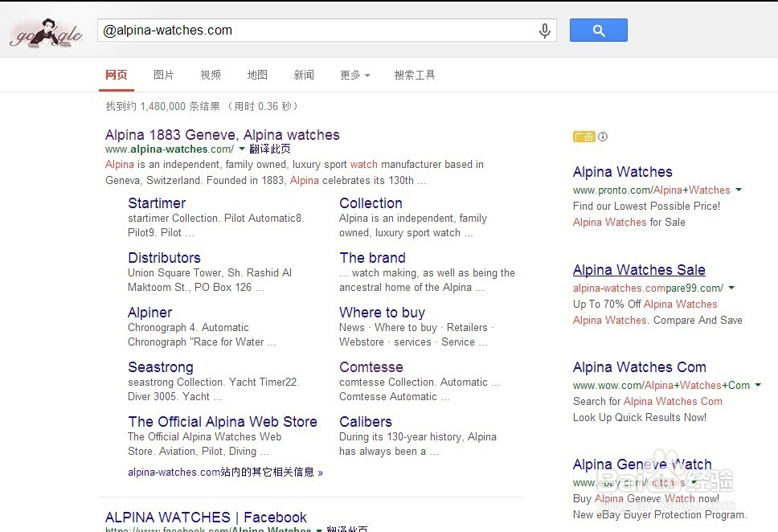This screenshot has width=778, height=532.
Task: Open the Collection sitelink
Action: (371, 203)
